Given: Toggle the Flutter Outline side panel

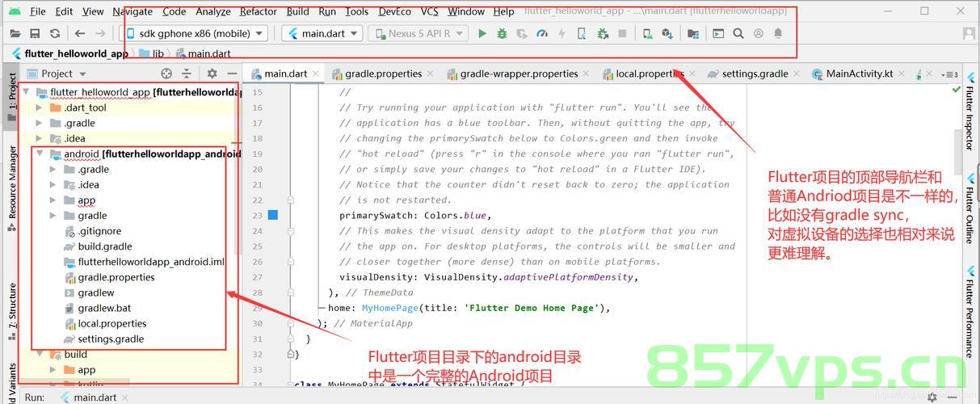Looking at the screenshot, I should [969, 208].
